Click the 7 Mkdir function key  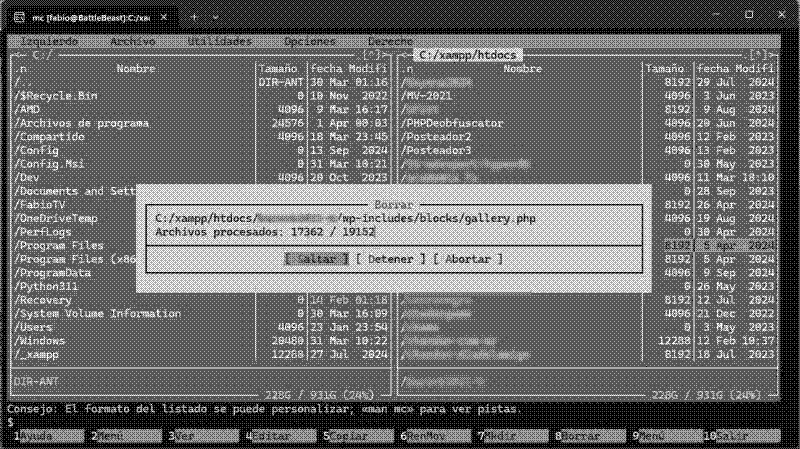click(x=513, y=436)
